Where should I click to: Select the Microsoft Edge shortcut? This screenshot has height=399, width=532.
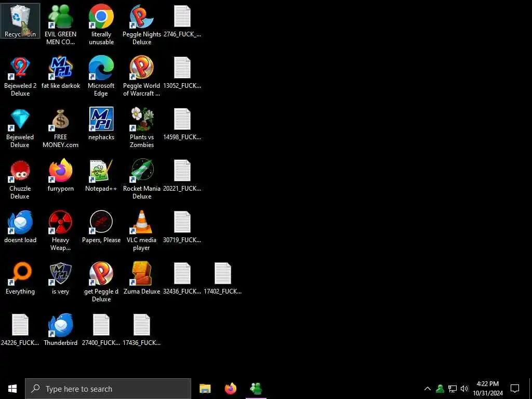(x=101, y=76)
